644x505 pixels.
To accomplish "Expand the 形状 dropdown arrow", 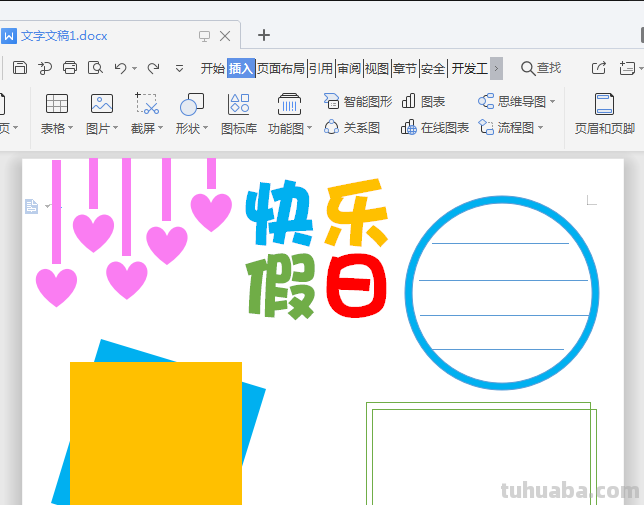I will [x=205, y=128].
